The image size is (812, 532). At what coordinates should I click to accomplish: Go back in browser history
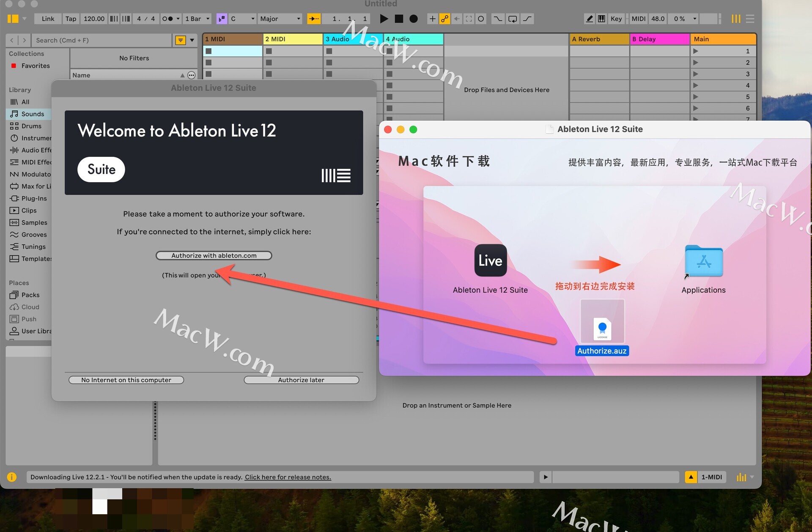[x=12, y=40]
